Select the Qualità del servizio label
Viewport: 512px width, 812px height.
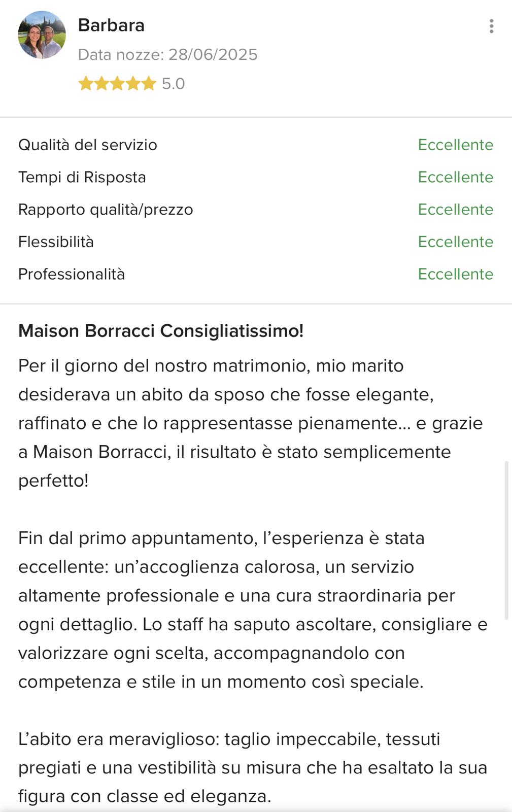[88, 145]
